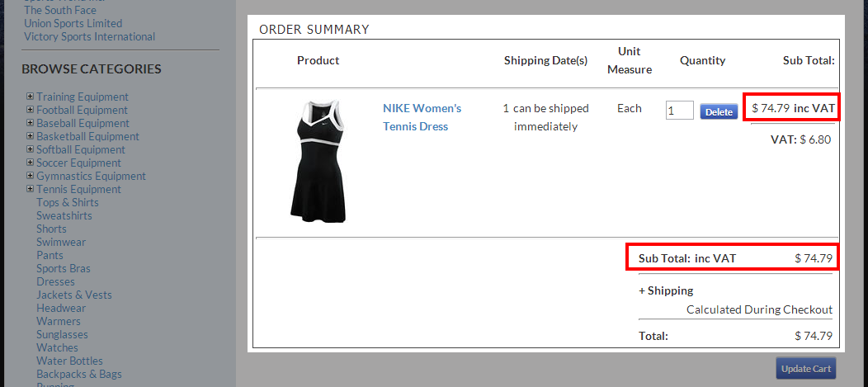Expand the Basketball Equipment category
Screen dimensions: 868x387
(x=30, y=136)
